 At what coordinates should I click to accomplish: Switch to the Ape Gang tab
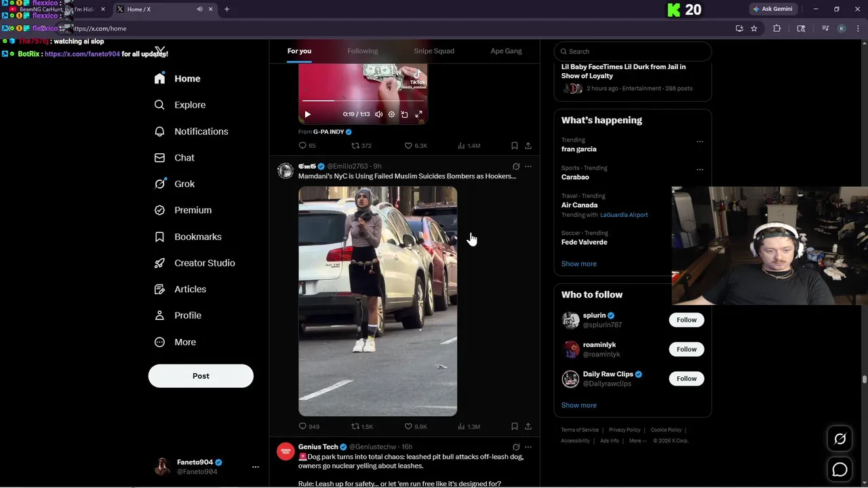pyautogui.click(x=506, y=51)
